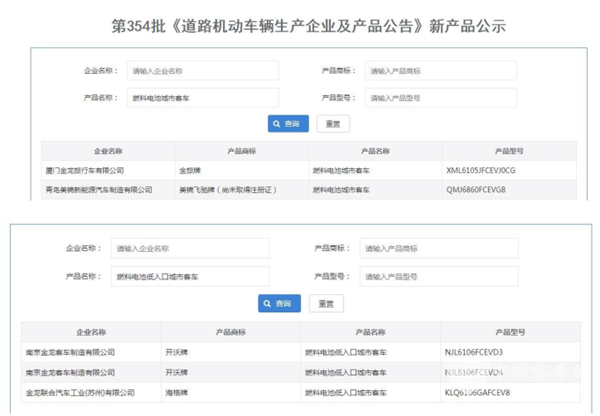The height and width of the screenshot is (416, 600).
Task: Click the magnifier icon in the lower 查询 button
Action: (268, 303)
